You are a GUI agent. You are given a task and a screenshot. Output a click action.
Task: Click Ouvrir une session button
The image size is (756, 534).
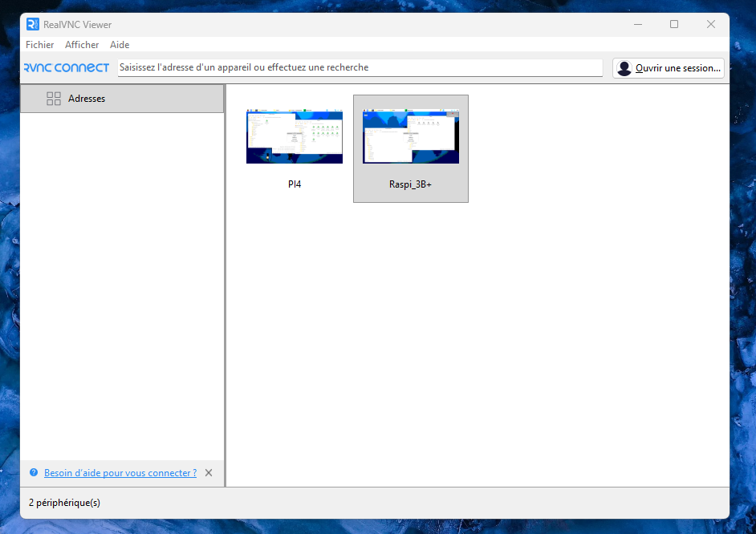coord(669,68)
